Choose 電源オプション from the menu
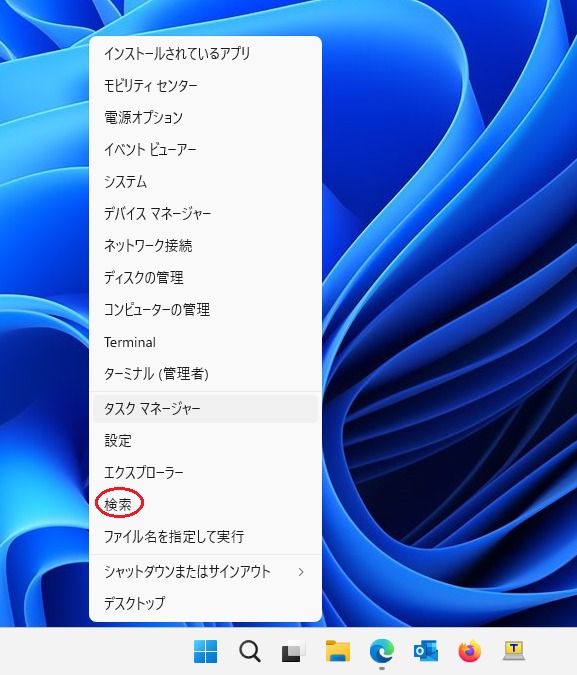The image size is (577, 675). click(205, 118)
